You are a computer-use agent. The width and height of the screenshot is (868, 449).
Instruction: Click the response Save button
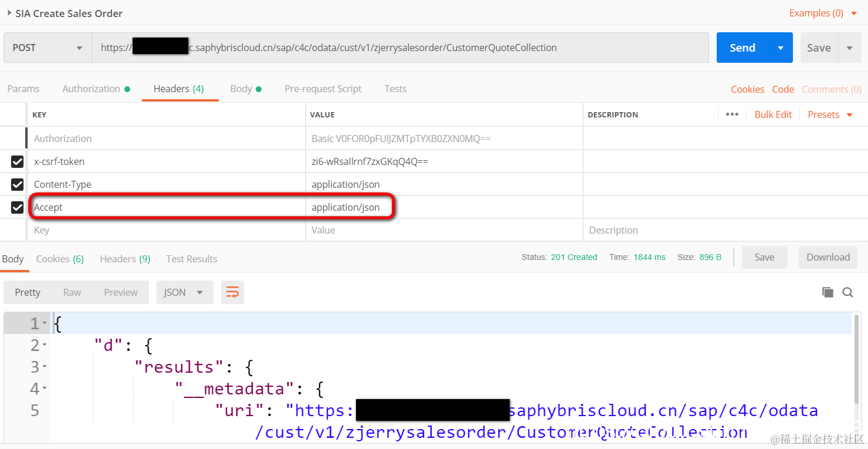(x=764, y=257)
